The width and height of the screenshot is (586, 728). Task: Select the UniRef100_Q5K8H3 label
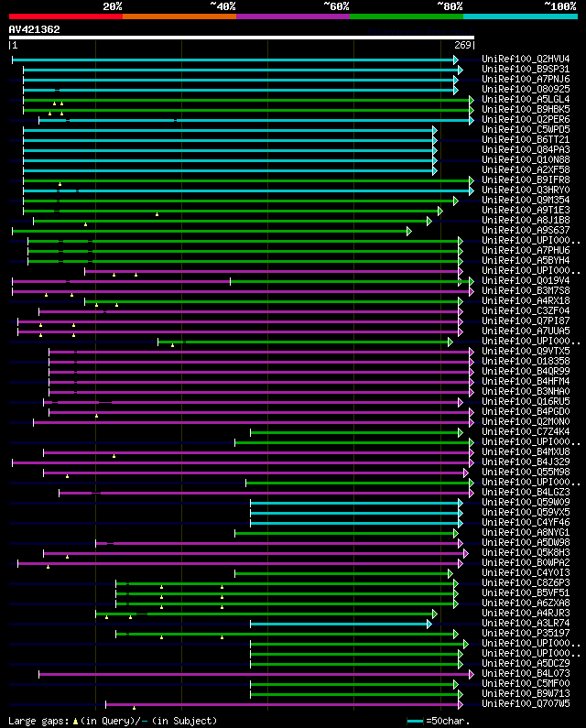tap(526, 552)
